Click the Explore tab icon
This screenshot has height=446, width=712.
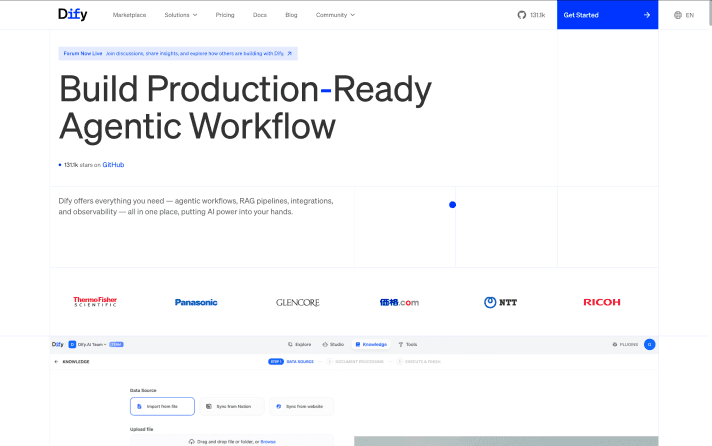[290, 344]
